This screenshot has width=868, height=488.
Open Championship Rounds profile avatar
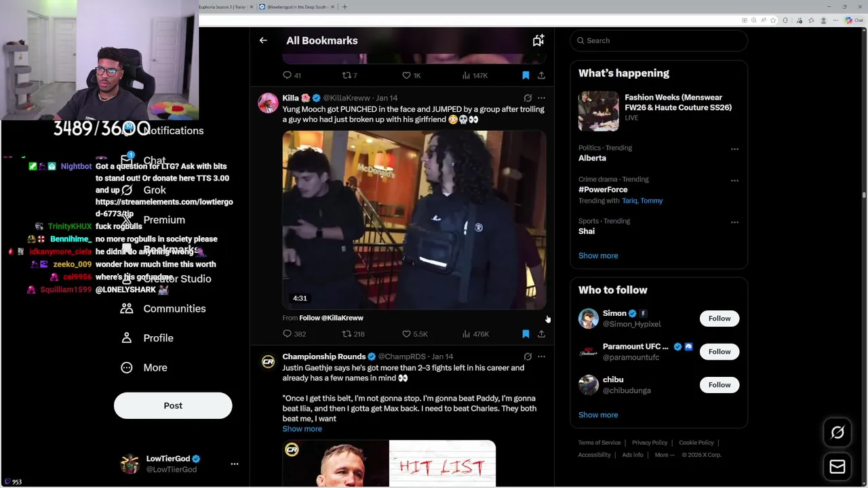[x=268, y=361]
